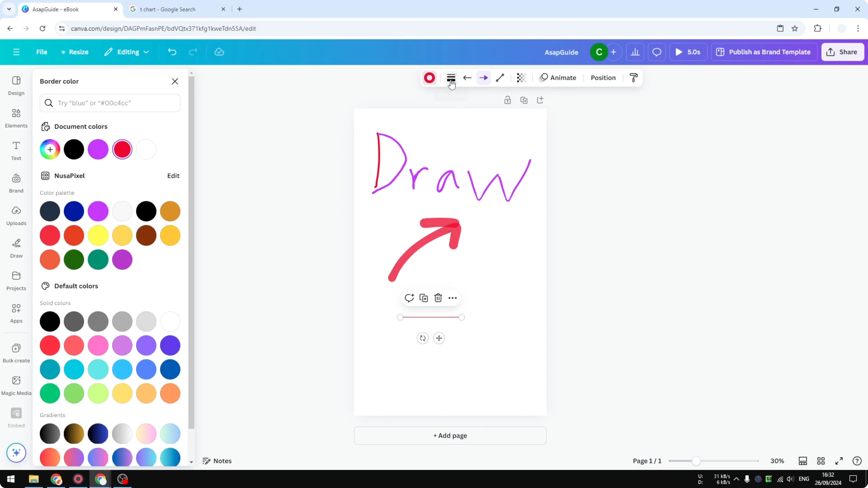This screenshot has width=868, height=488.
Task: Open the Position panel
Action: click(603, 78)
